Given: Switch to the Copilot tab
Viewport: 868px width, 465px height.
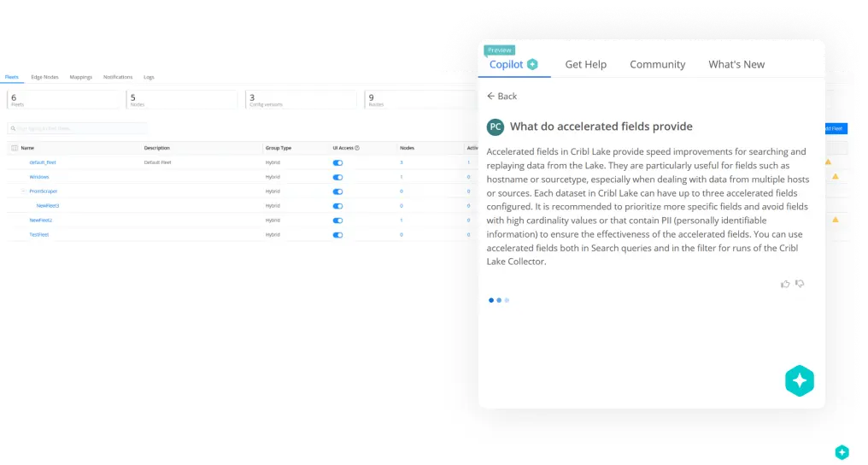Looking at the screenshot, I should pos(506,64).
